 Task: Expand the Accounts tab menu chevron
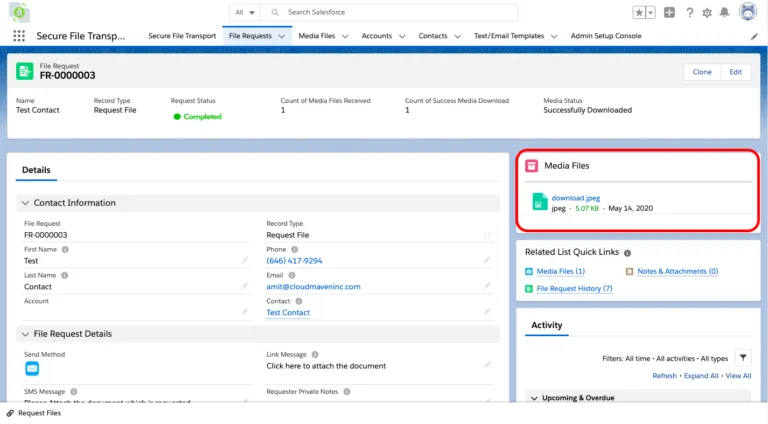[402, 36]
